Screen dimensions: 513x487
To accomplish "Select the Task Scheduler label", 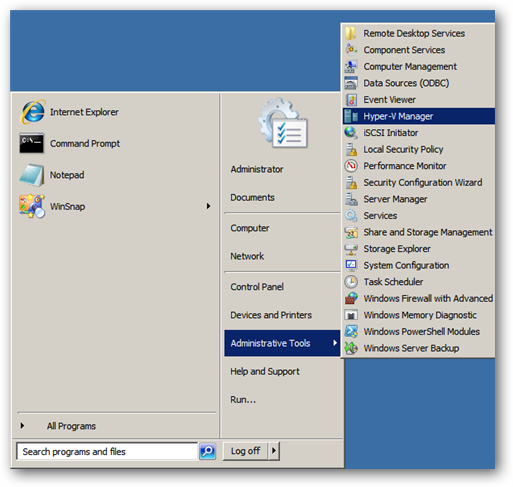I will pyautogui.click(x=393, y=282).
